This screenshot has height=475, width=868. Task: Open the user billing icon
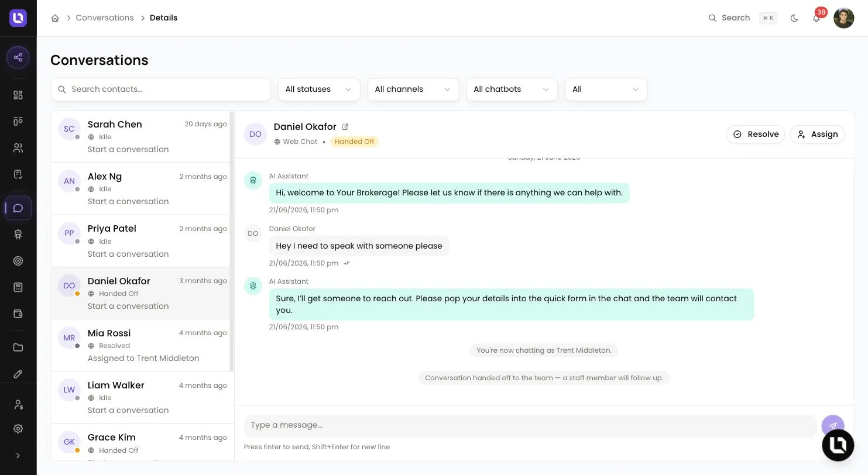coord(18,405)
